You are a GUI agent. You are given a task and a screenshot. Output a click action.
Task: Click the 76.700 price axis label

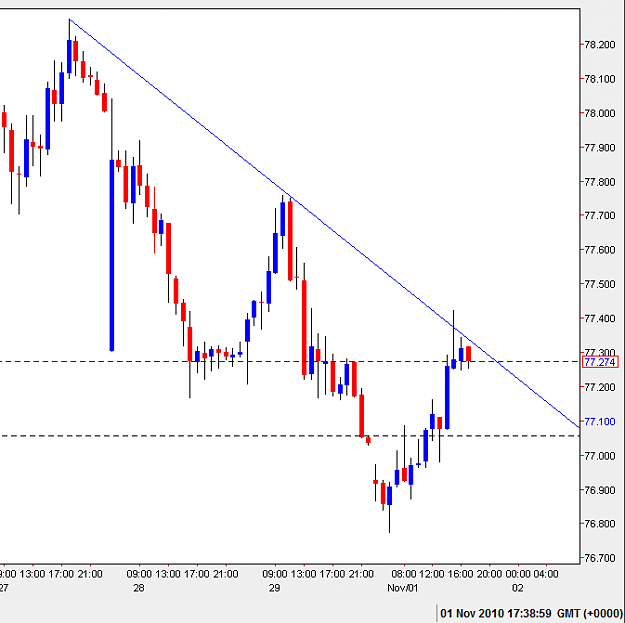(599, 558)
